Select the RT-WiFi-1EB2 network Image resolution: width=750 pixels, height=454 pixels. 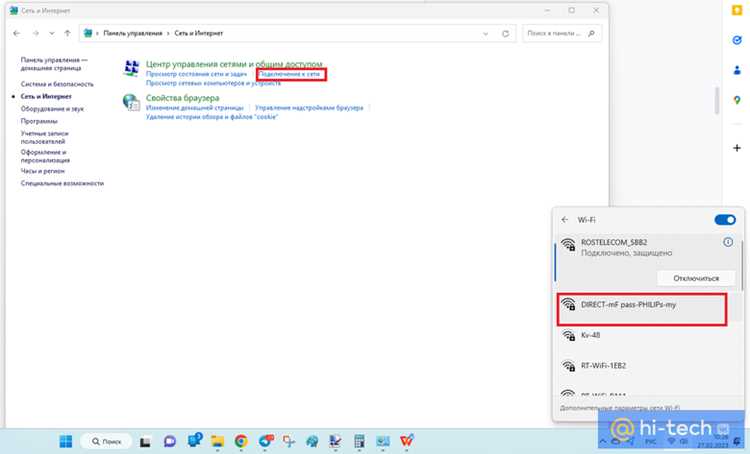point(648,365)
